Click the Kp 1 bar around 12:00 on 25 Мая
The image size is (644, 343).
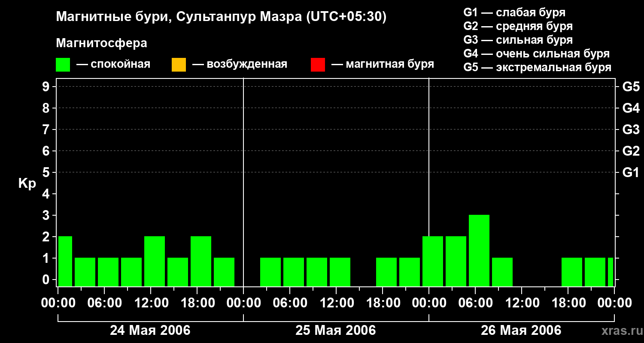tap(340, 272)
